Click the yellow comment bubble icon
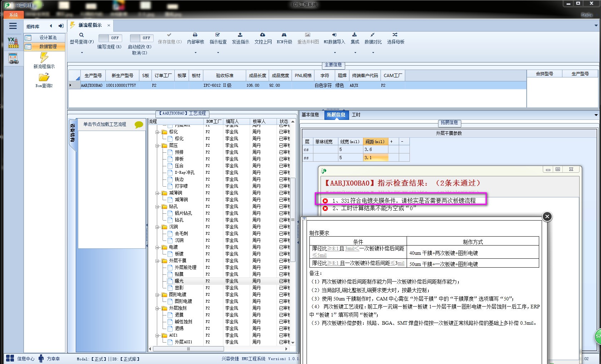 pos(139,125)
